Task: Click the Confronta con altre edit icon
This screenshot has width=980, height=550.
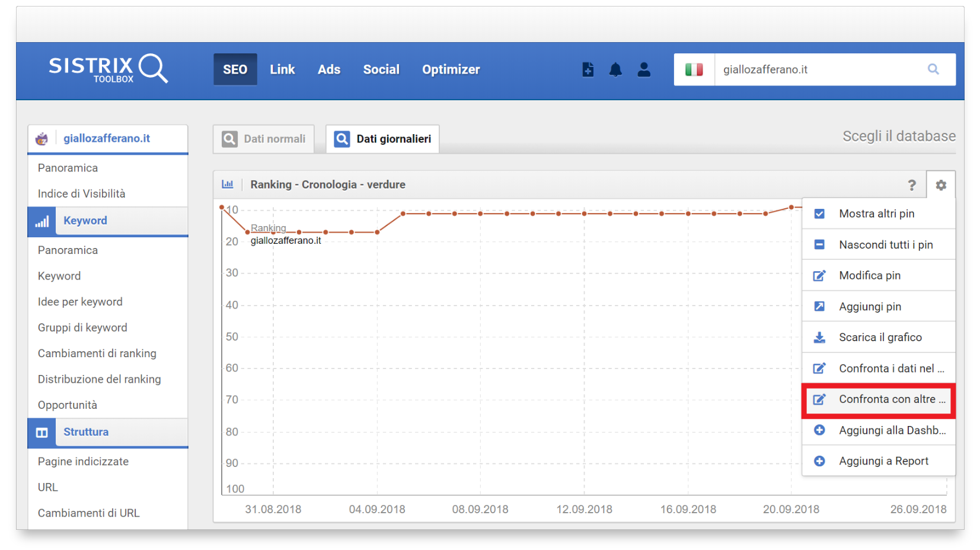Action: coord(819,399)
